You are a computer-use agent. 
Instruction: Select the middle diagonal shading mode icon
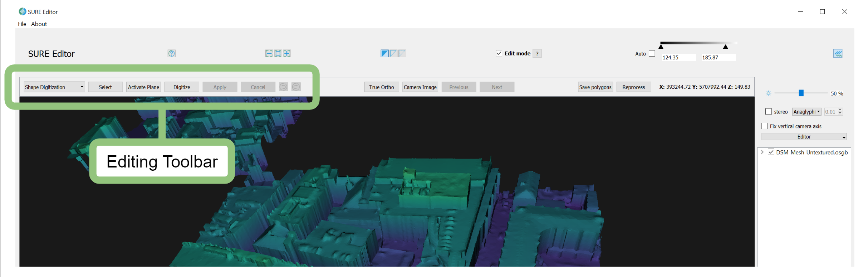(x=393, y=53)
